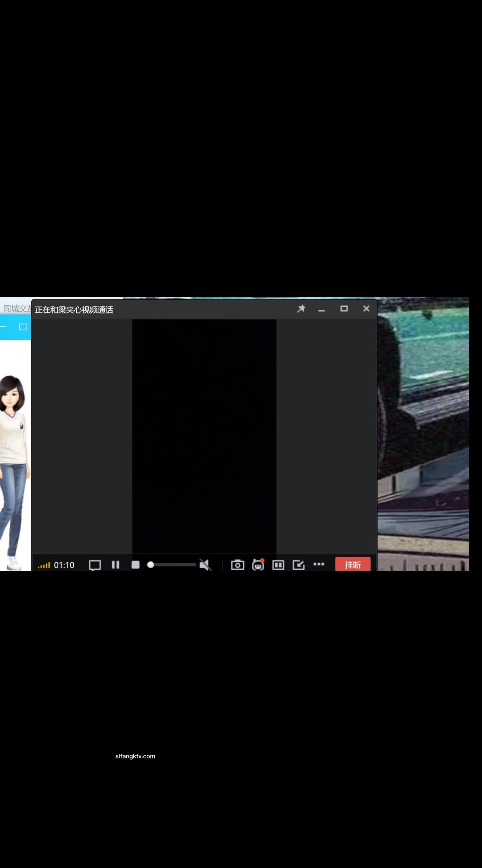Click the pop-out window arrow icon
Image resolution: width=482 pixels, height=868 pixels.
click(299, 565)
